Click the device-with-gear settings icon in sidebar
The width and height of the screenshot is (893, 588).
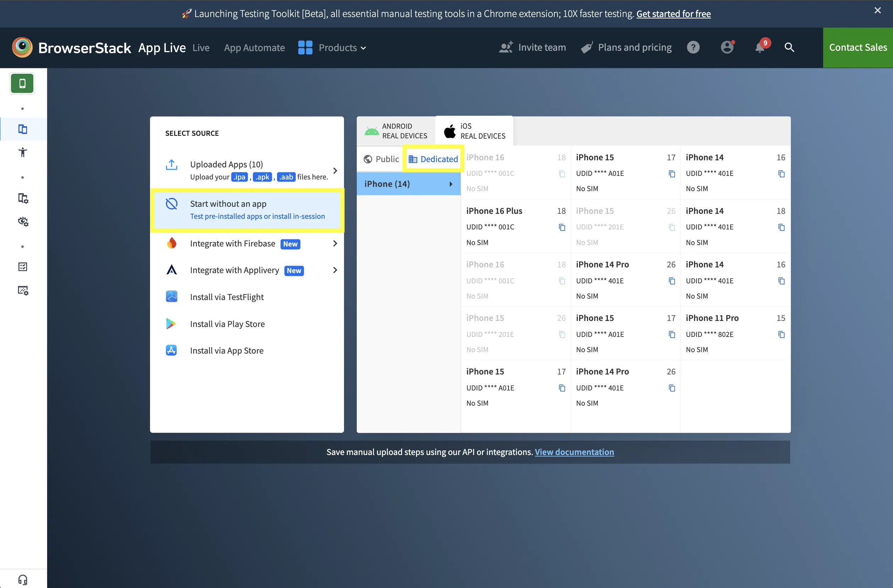click(23, 198)
